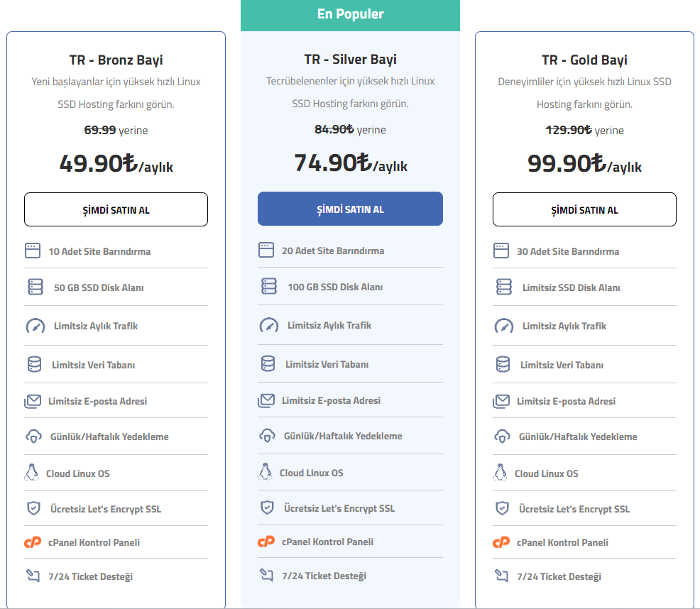
Task: Click the ticket support icon in Gold plan
Action: click(x=501, y=576)
